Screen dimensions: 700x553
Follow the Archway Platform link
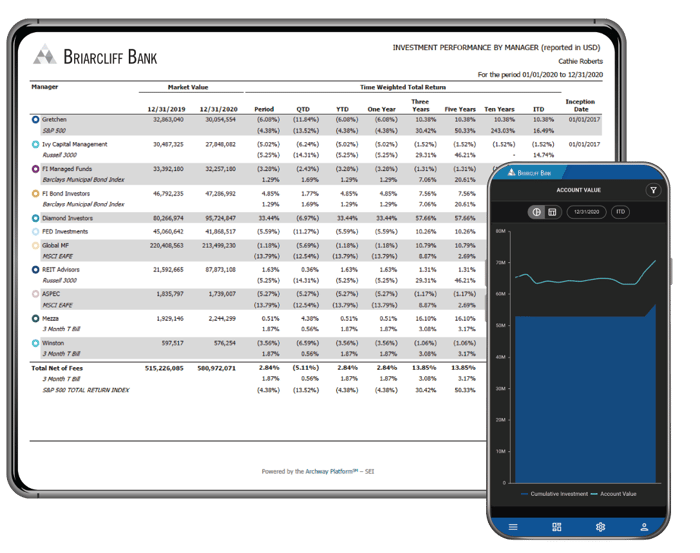pyautogui.click(x=332, y=471)
